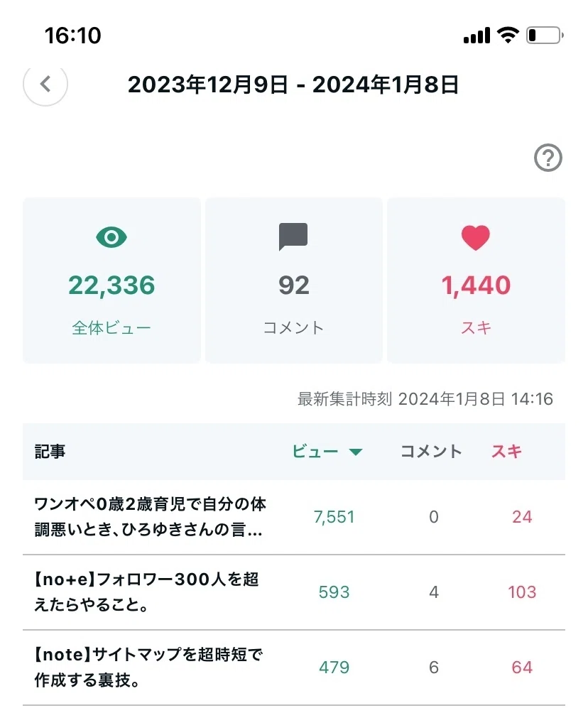Open the 92 コメント stats card

(293, 281)
